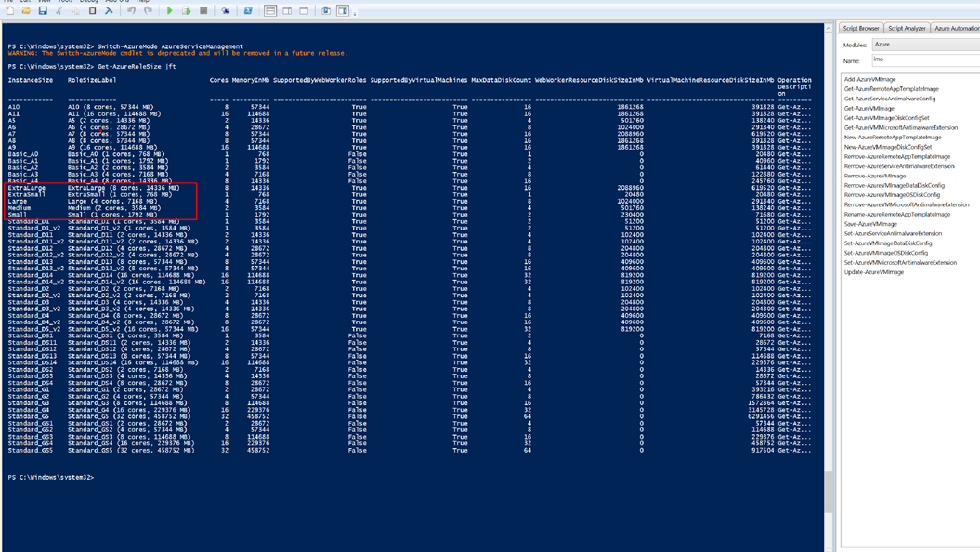
Task: Cut selection with the scissors icon
Action: pos(59,10)
